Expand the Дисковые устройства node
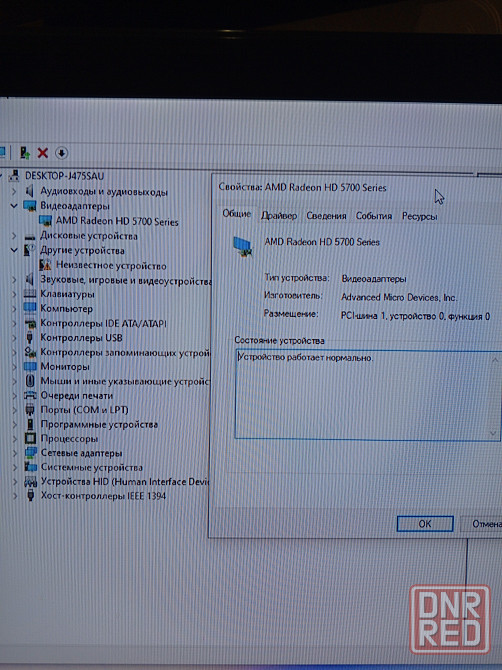This screenshot has width=502, height=670. (x=14, y=236)
